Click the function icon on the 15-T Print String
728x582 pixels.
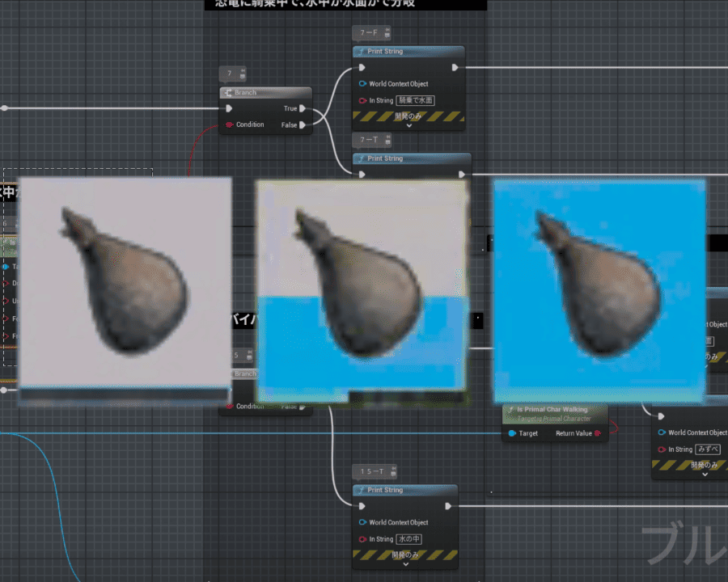click(x=361, y=490)
